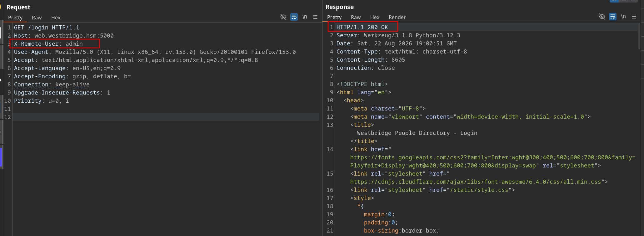Click the Upgrade-Insecure-Requests header line
This screenshot has width=644, height=236.
(x=62, y=93)
